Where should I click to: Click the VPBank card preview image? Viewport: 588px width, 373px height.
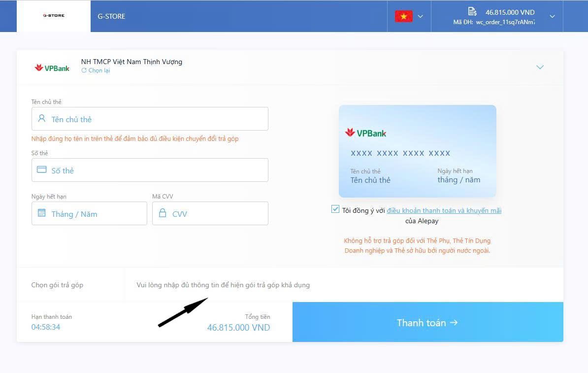(417, 151)
